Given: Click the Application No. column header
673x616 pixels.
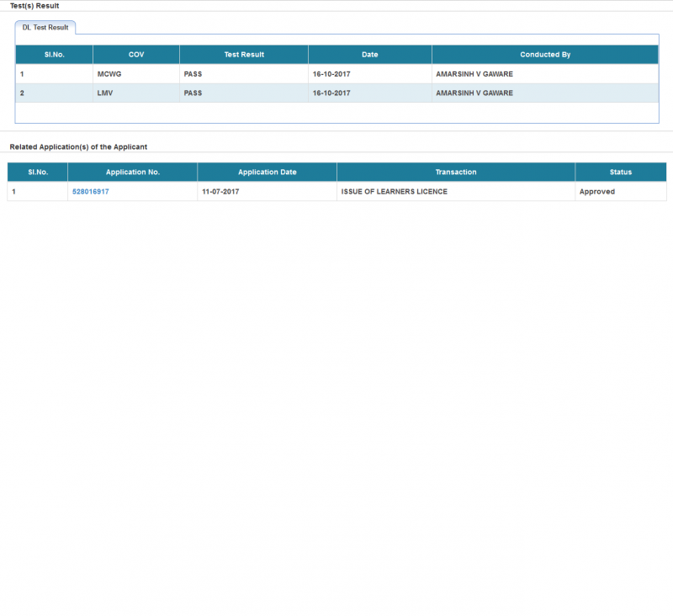Looking at the screenshot, I should tap(133, 173).
